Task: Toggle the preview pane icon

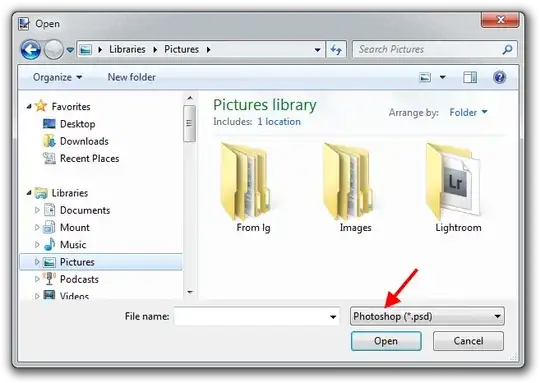Action: click(x=470, y=77)
